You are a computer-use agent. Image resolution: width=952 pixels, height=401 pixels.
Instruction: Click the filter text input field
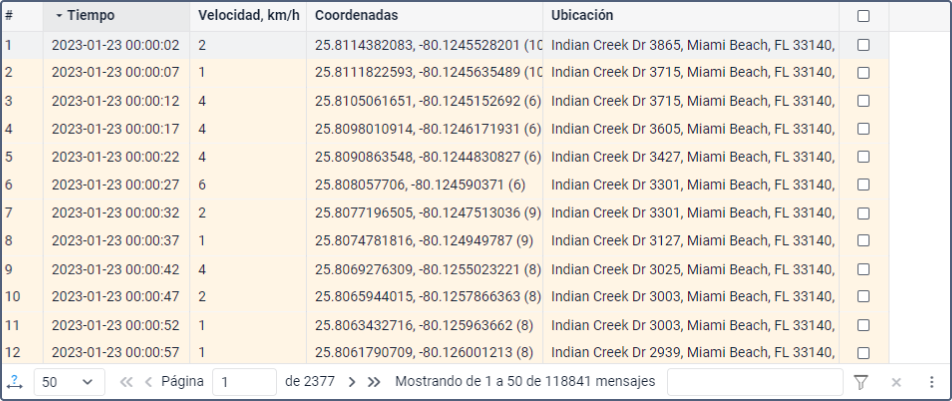pos(754,382)
